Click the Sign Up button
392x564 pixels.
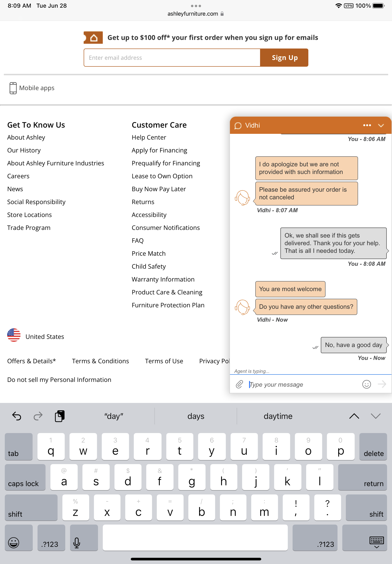(x=284, y=57)
